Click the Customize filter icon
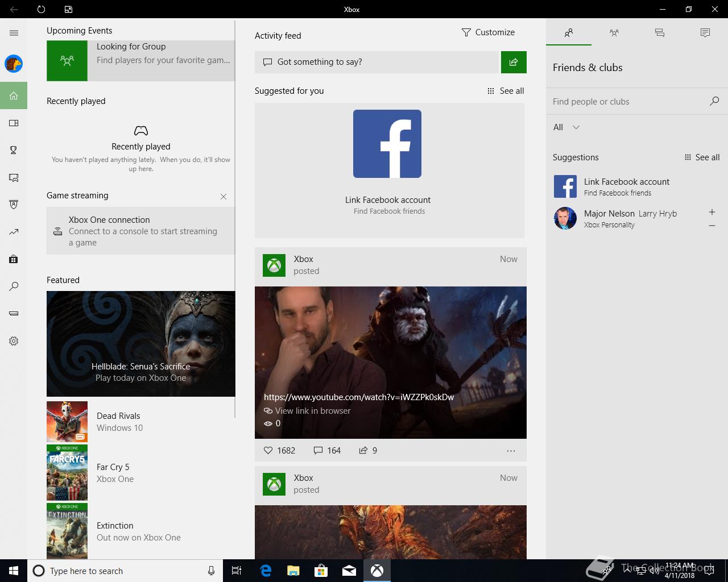 coord(466,32)
